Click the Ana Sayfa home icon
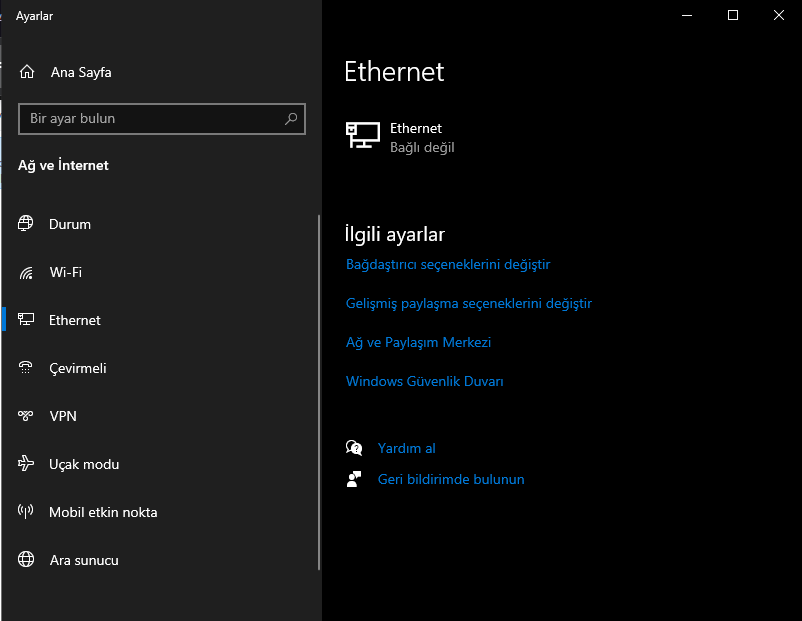802x621 pixels. click(x=27, y=72)
